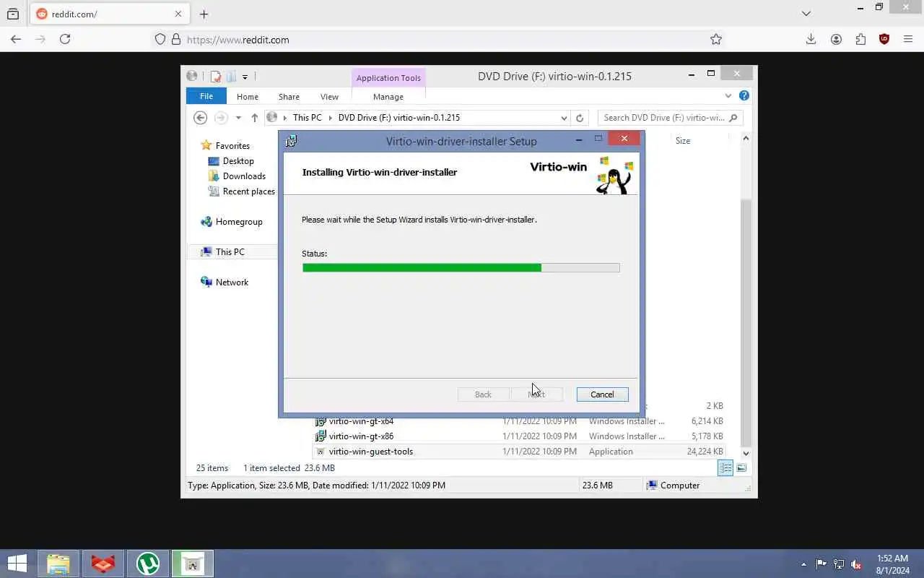This screenshot has width=924, height=578.
Task: Click the installer icon in Setup title bar
Action: pyautogui.click(x=291, y=141)
